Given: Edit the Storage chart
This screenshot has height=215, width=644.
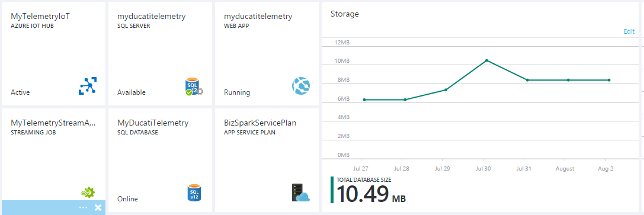Looking at the screenshot, I should [629, 31].
